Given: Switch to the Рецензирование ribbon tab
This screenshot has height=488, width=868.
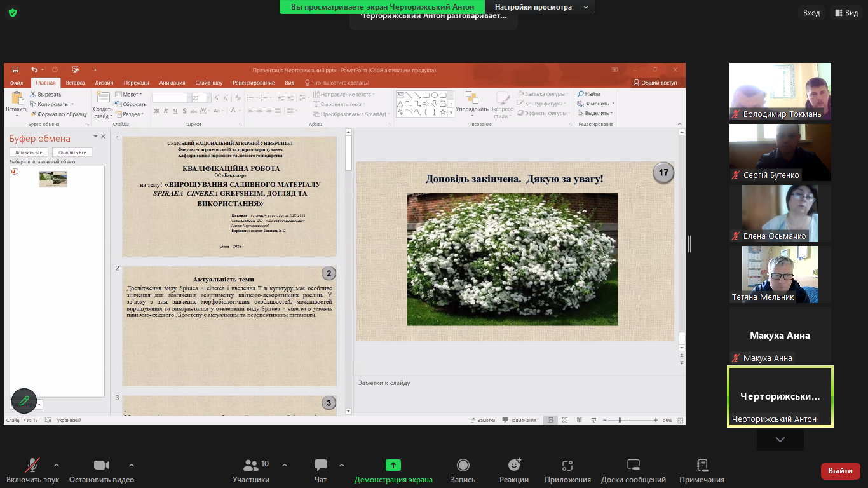Looking at the screenshot, I should pos(254,83).
